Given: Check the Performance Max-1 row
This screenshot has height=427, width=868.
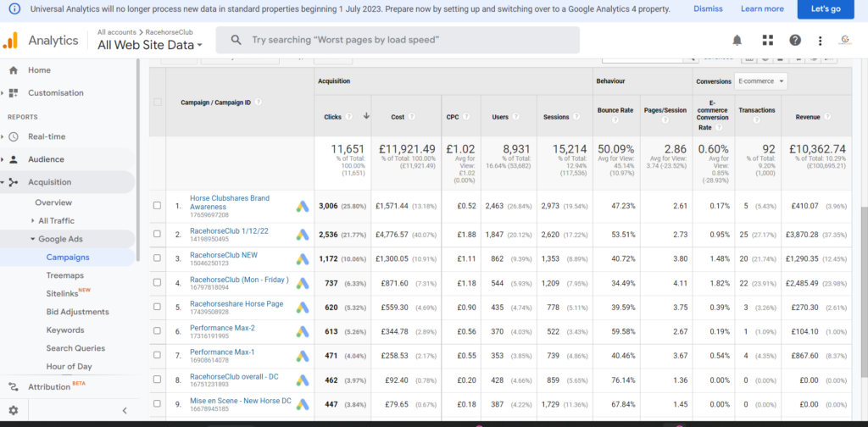Looking at the screenshot, I should pyautogui.click(x=157, y=355).
